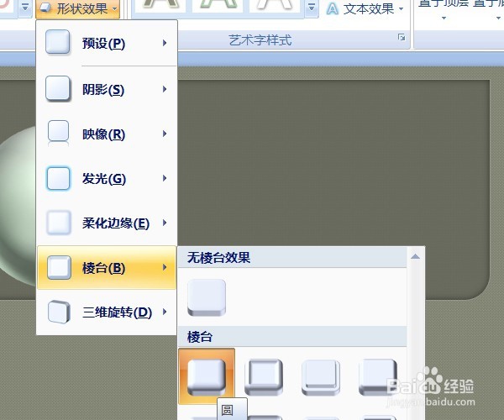Expand the 预设 submenu arrow
The width and height of the screenshot is (504, 420).
(165, 43)
